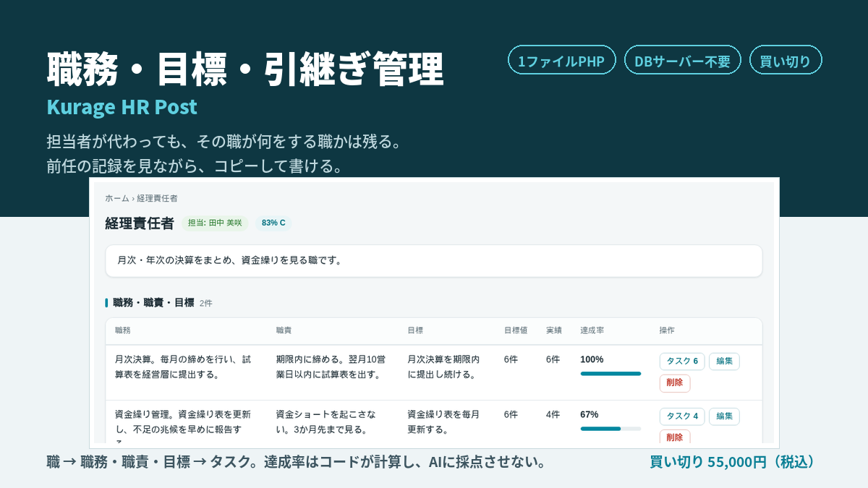
Task: Delete the 月次決算 row via 削除
Action: point(675,382)
